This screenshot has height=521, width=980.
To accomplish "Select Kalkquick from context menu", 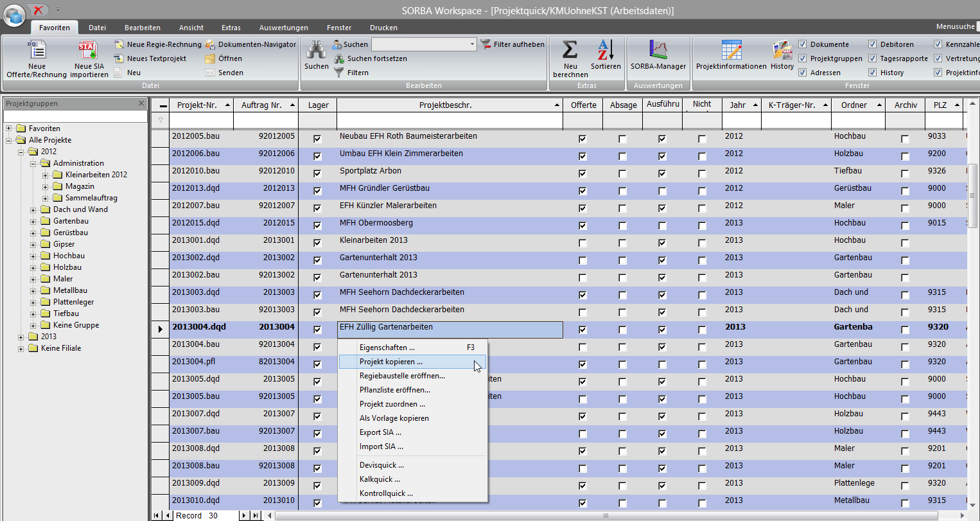I will [x=412, y=479].
